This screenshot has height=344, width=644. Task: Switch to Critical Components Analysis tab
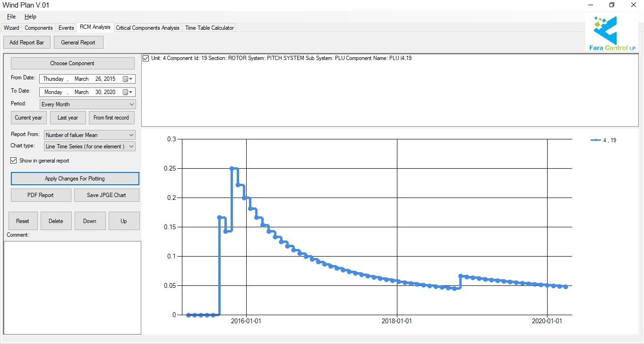coord(147,28)
